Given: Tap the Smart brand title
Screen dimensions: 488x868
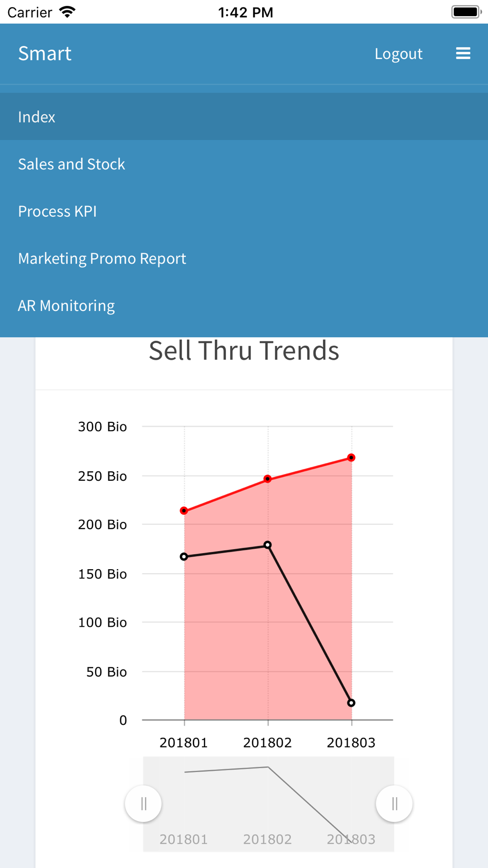Looking at the screenshot, I should coord(45,53).
